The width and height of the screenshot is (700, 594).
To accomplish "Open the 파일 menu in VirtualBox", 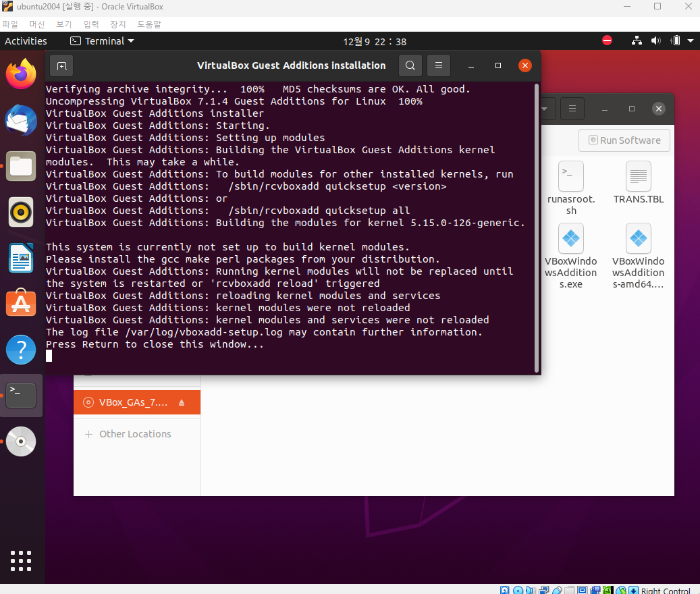I will tap(10, 24).
